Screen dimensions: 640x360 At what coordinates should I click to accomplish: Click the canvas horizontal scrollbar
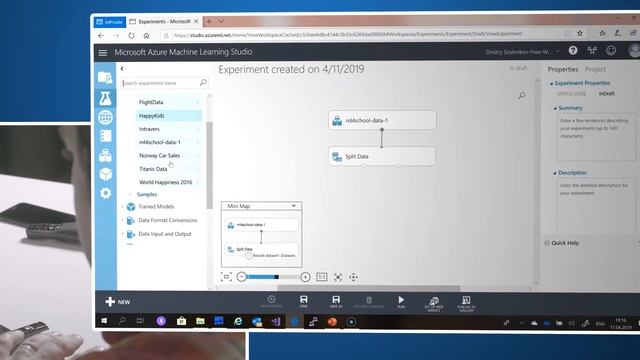tap(369, 288)
